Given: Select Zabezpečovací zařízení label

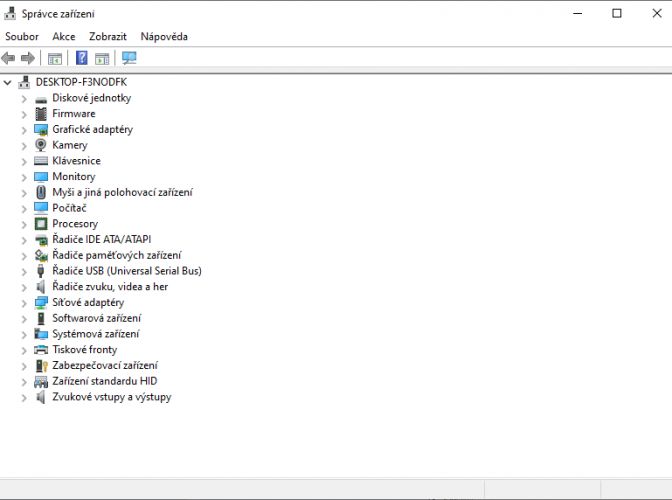Looking at the screenshot, I should click(x=105, y=365).
